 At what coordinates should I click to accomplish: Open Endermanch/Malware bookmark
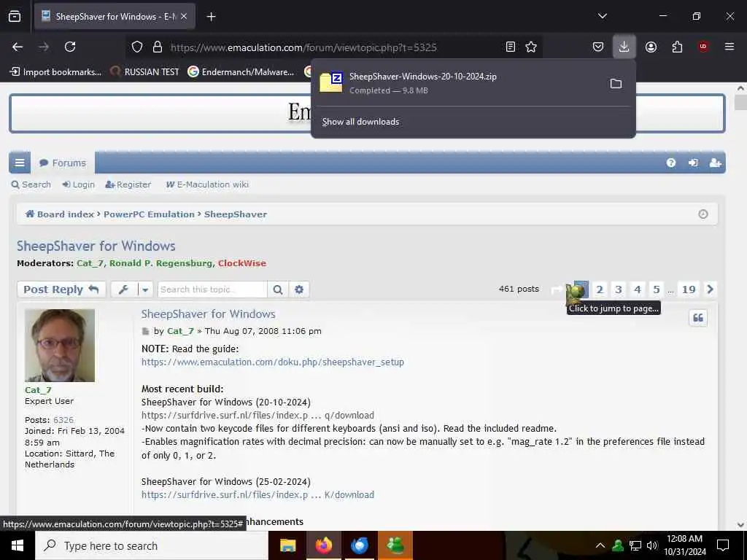pos(241,72)
